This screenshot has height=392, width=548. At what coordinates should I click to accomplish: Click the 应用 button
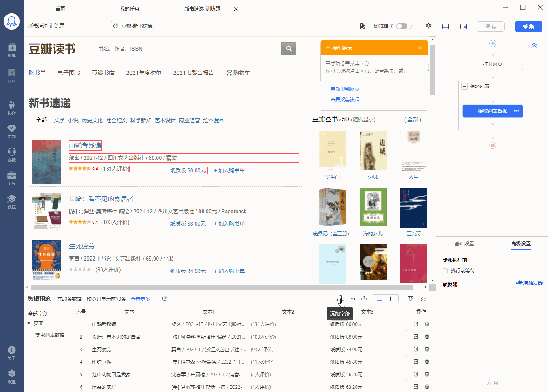pyautogui.click(x=493, y=383)
